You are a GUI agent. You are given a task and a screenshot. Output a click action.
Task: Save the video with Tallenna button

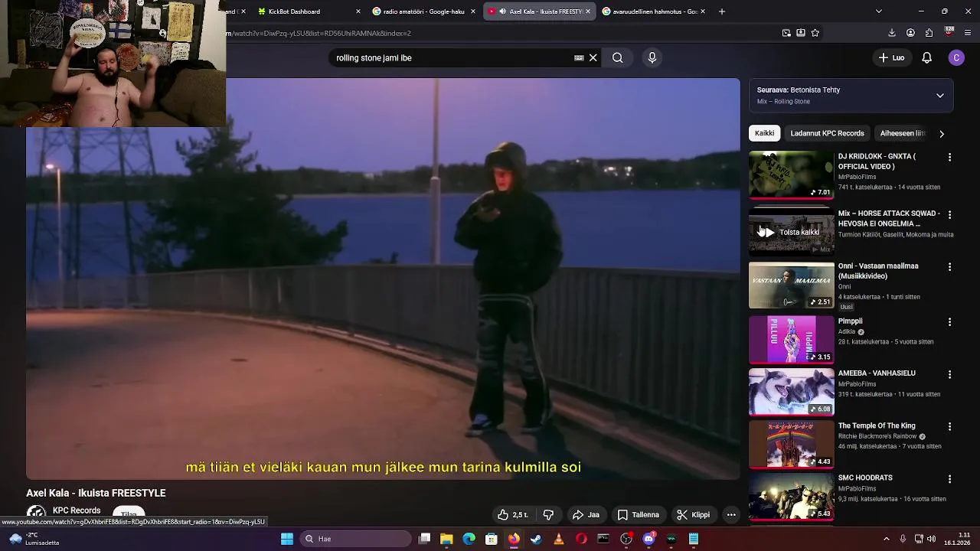pos(638,515)
